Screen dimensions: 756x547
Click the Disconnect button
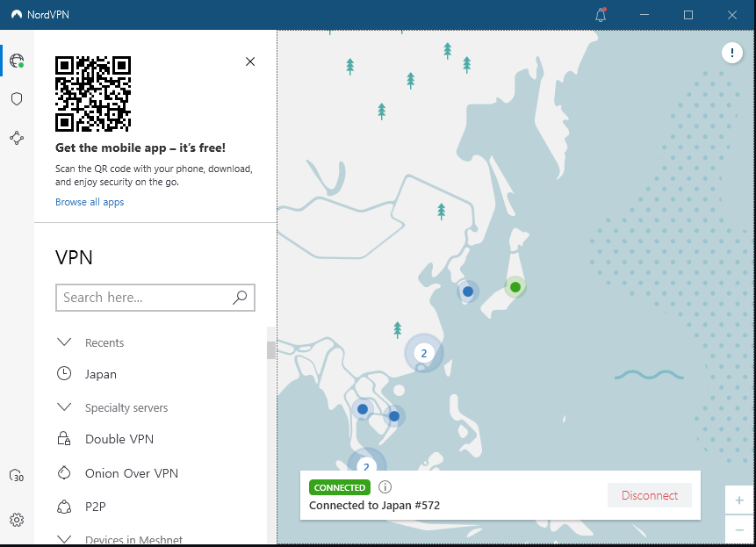[650, 495]
